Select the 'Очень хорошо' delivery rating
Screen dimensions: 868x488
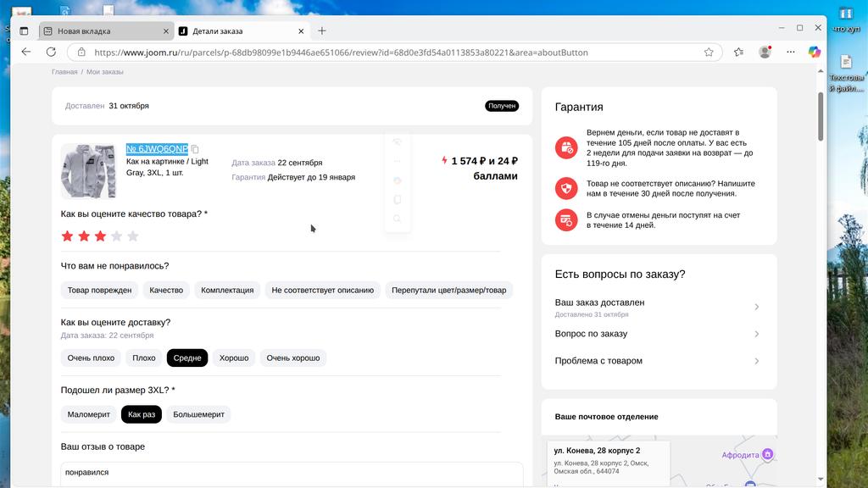pyautogui.click(x=293, y=358)
